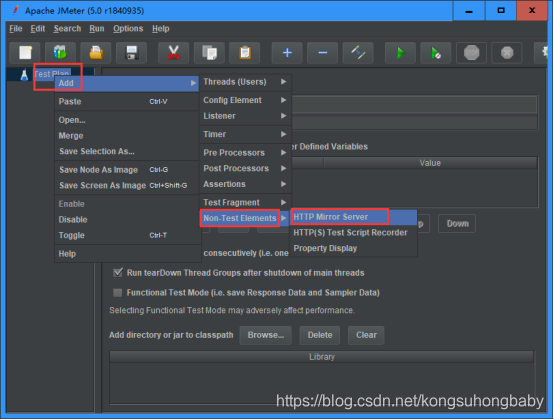Open the Search menu
554x420 pixels.
click(x=67, y=29)
